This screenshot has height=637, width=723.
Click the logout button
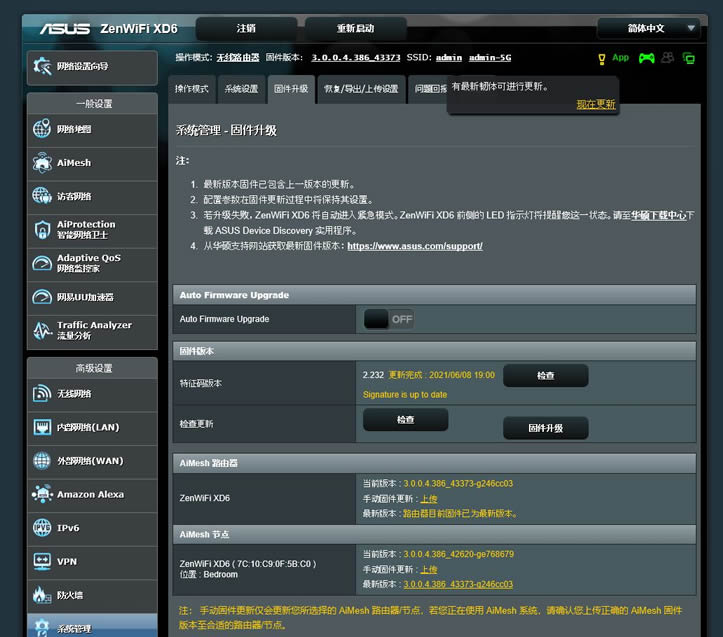tap(246, 29)
